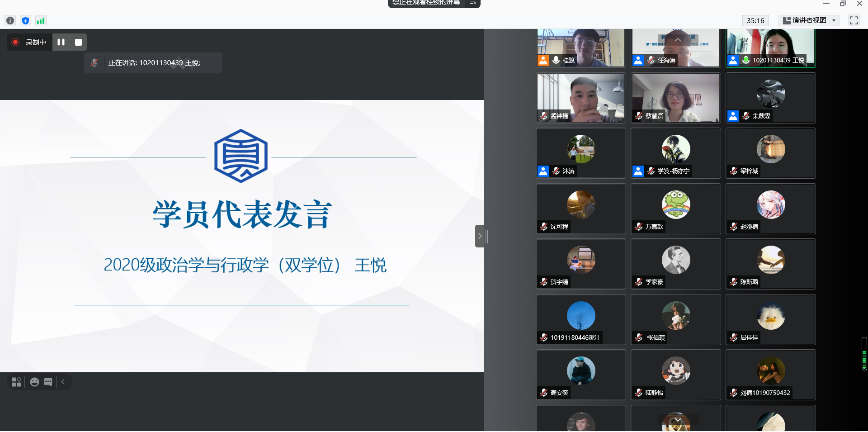The image size is (868, 432).
Task: Stop the recording
Action: coord(78,42)
